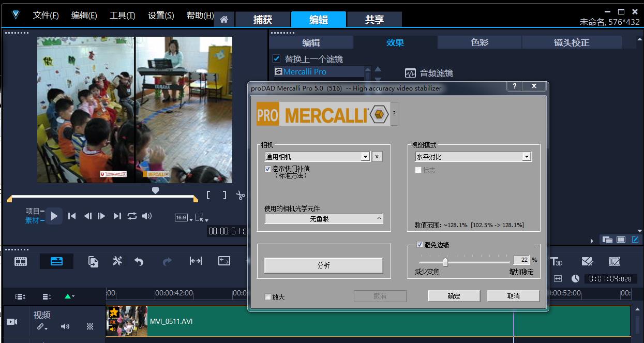Step forward one frame in preview
The height and width of the screenshot is (343, 644).
101,216
